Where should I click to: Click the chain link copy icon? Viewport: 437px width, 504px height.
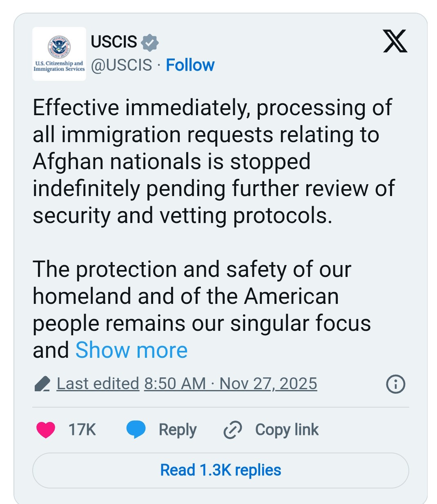[x=233, y=430]
